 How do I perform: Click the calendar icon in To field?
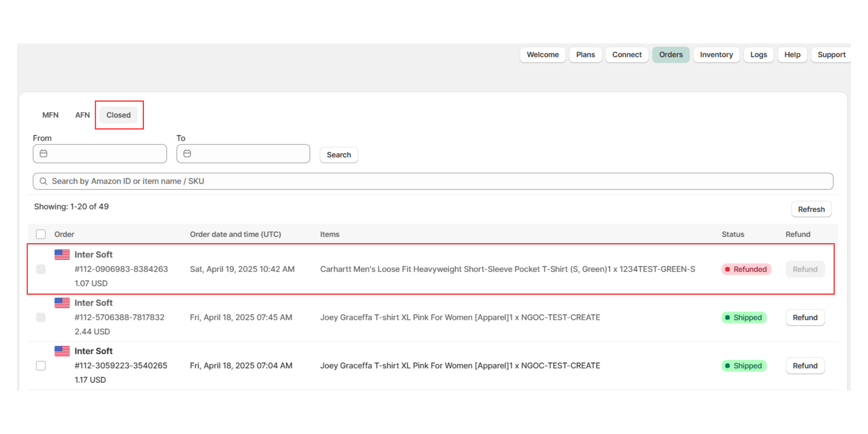coord(187,154)
